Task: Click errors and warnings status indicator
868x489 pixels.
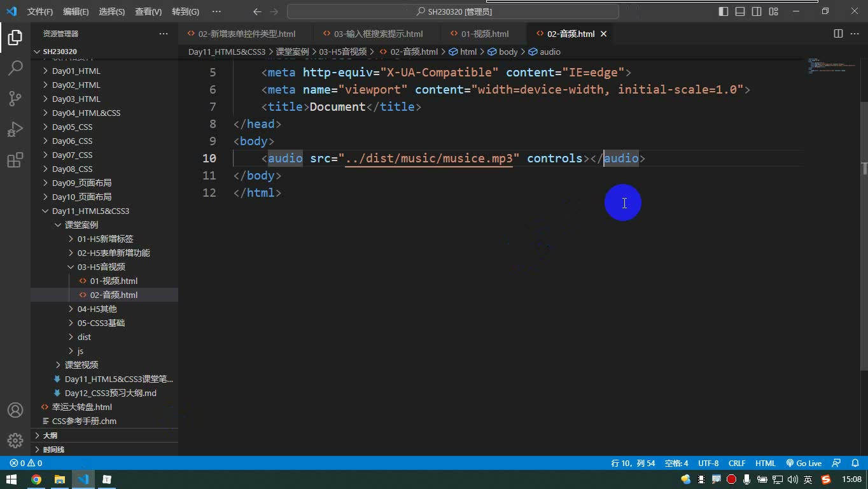Action: click(26, 463)
